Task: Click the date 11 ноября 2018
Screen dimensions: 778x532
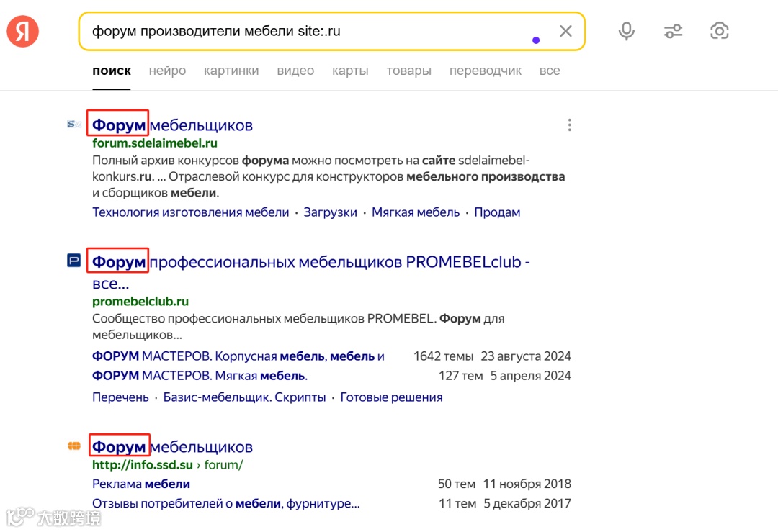Action: (x=527, y=484)
